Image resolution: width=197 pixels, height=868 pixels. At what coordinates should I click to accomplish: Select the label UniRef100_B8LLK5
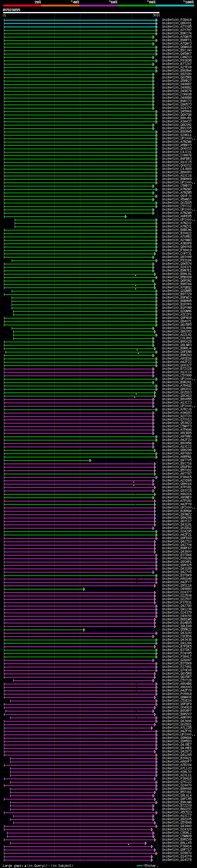tap(177, 843)
